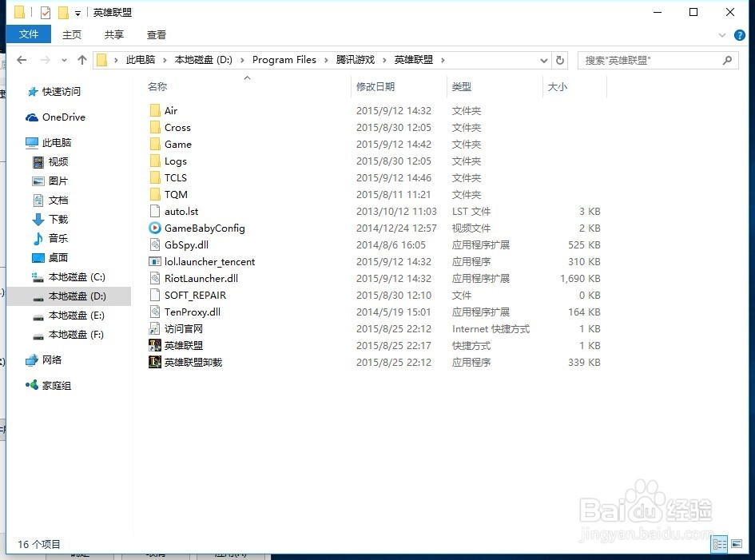Select the TenProxy.dll file icon
Screen dimensions: 755x560
pyautogui.click(x=155, y=312)
